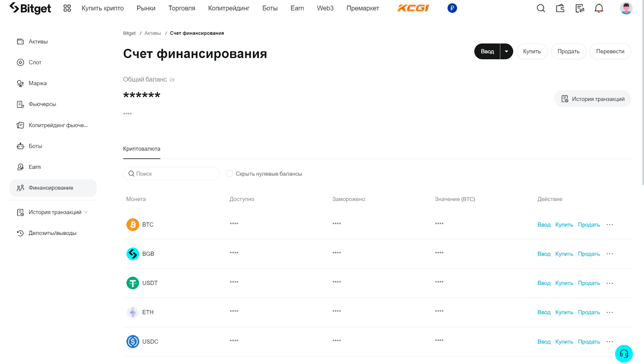The height and width of the screenshot is (364, 644).
Task: Open the search magnifier icon in header
Action: (541, 8)
